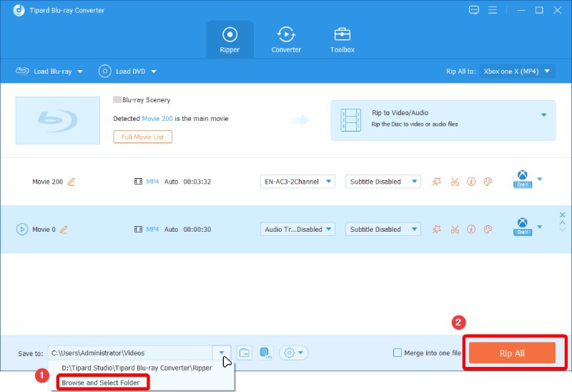Click the Xbox output format icon for Movie 0

tap(523, 227)
